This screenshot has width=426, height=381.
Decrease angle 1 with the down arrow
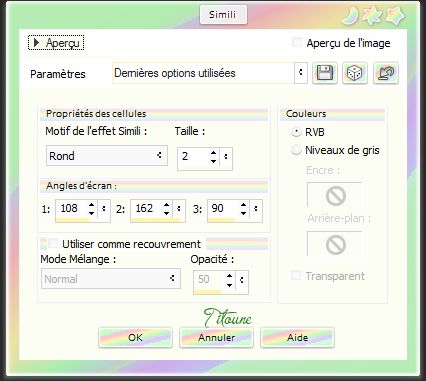tap(92, 213)
